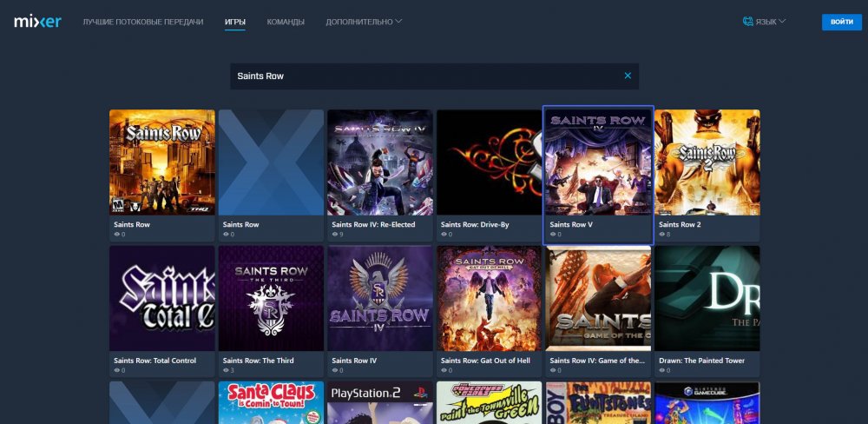Click viewer eye icon under Drawn: The Painted Tower

pos(662,370)
